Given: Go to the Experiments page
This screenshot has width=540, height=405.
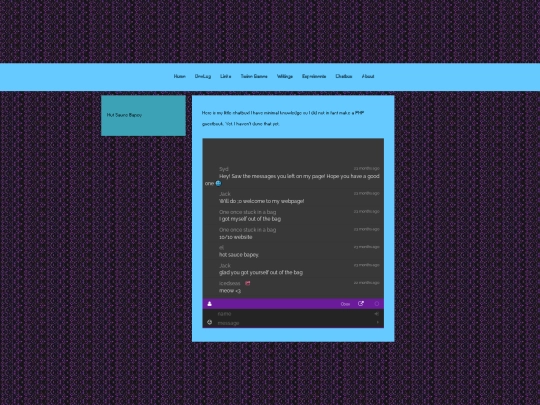Looking at the screenshot, I should click(314, 76).
